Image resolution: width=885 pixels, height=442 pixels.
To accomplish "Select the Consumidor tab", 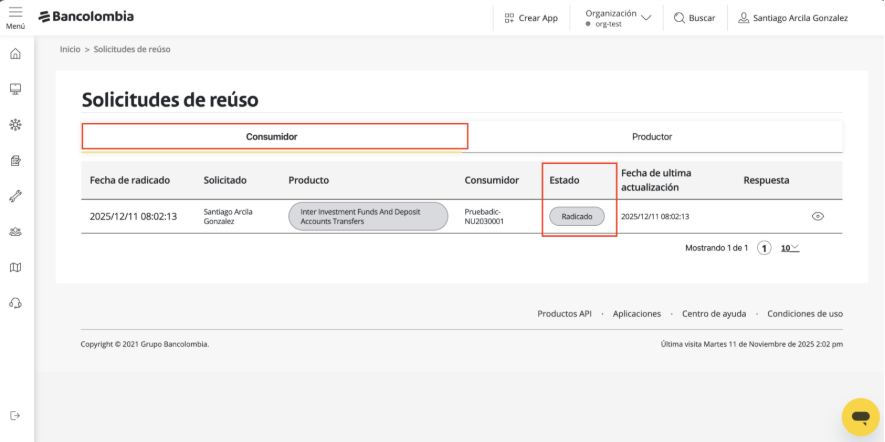I will tap(273, 136).
